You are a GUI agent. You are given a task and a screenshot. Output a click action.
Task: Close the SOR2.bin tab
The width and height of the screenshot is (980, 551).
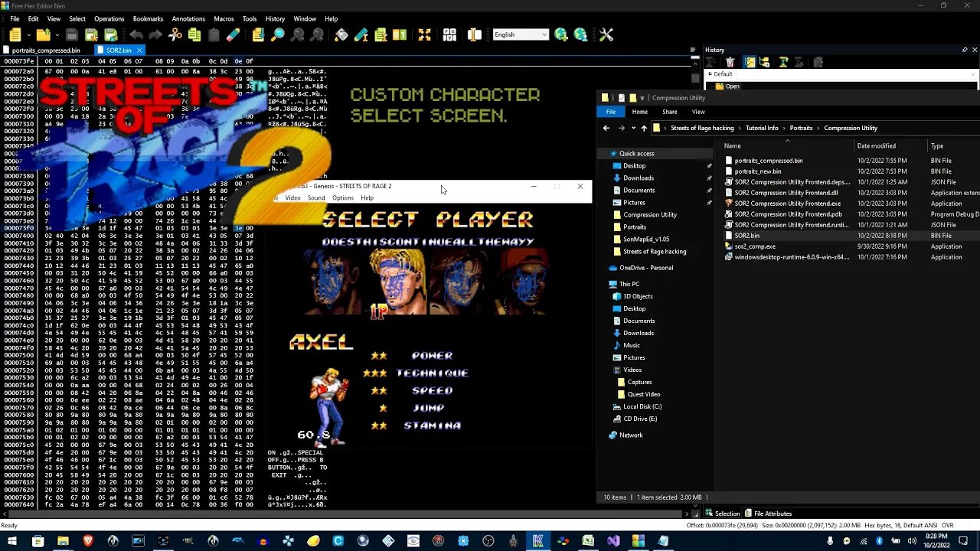140,50
